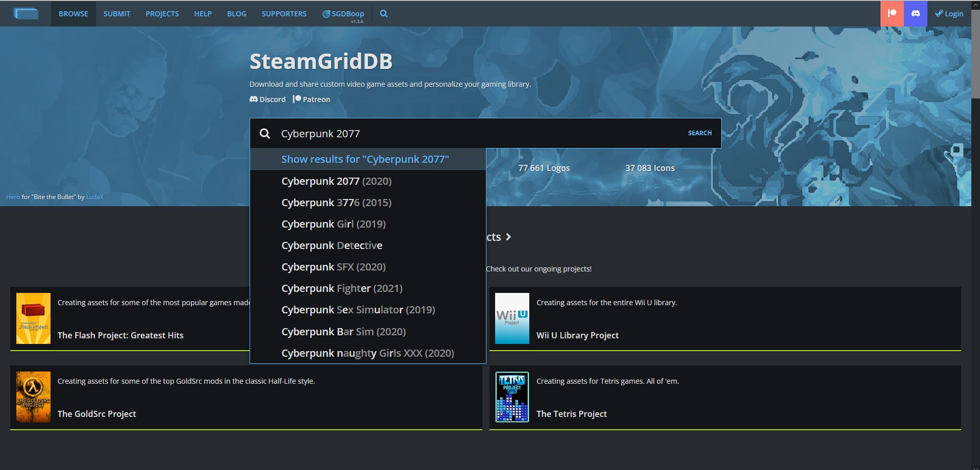
Task: Select suggestion Cyberpunk Sex Simulator (2019)
Action: pyautogui.click(x=368, y=310)
